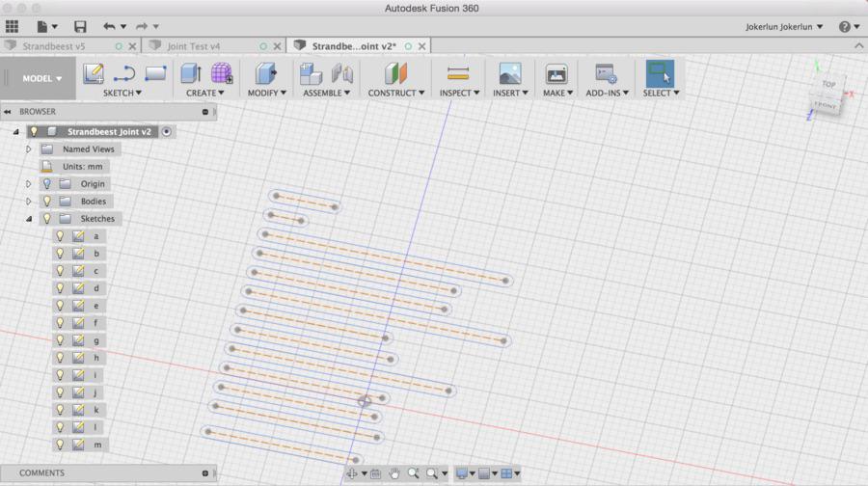Toggle visibility bulb of Bodies folder
This screenshot has width=868, height=486.
tap(47, 202)
